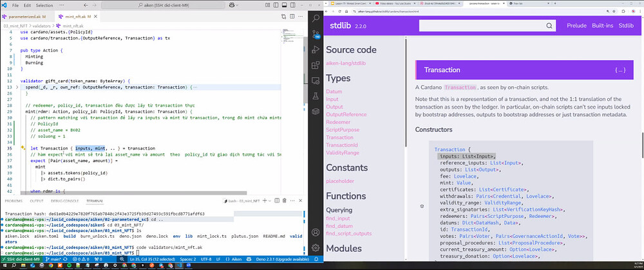Select TERMINAL panel tab
This screenshot has width=644, height=270.
(95, 201)
